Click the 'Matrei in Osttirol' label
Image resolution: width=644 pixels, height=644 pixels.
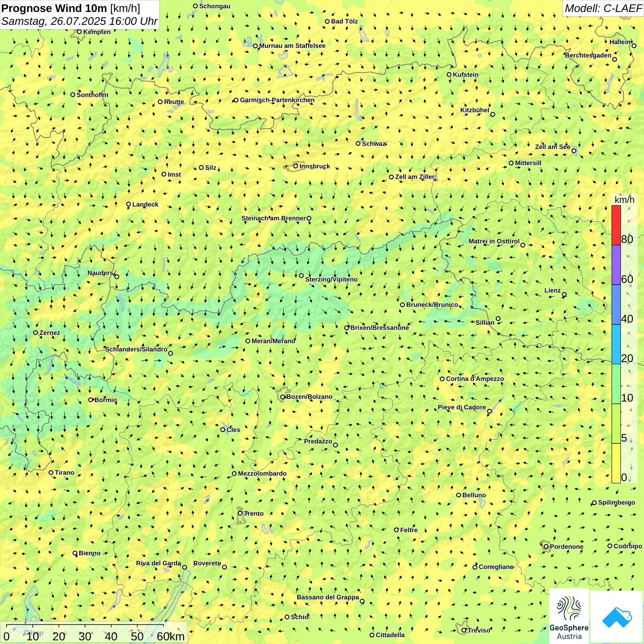click(494, 241)
